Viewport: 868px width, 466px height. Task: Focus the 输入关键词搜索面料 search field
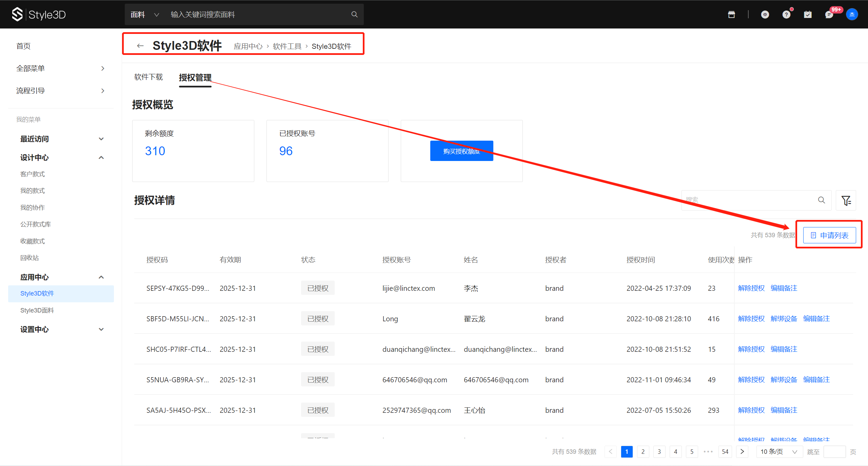coord(258,15)
